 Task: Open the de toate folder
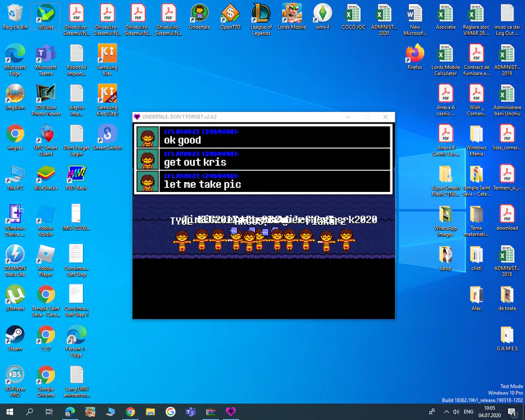[508, 298]
